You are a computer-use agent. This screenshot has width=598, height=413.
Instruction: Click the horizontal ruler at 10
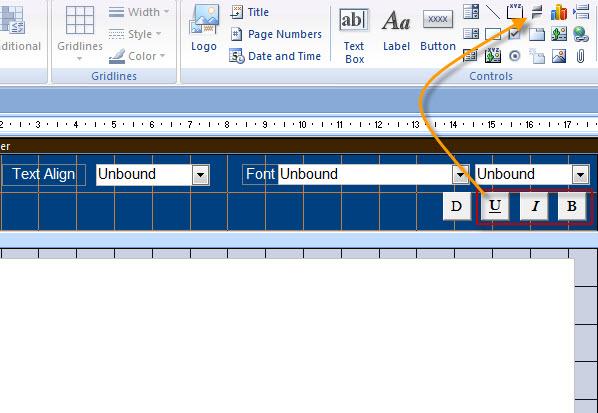302,125
